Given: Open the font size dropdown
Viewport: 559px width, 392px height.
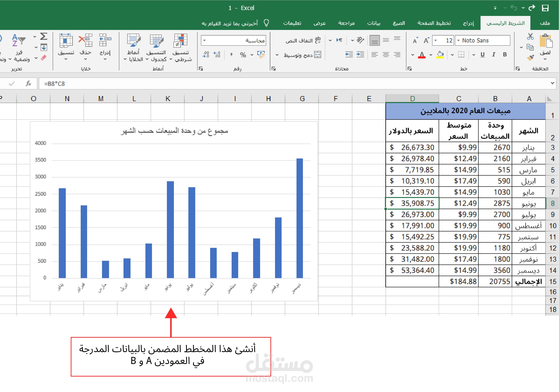Looking at the screenshot, I should point(435,40).
